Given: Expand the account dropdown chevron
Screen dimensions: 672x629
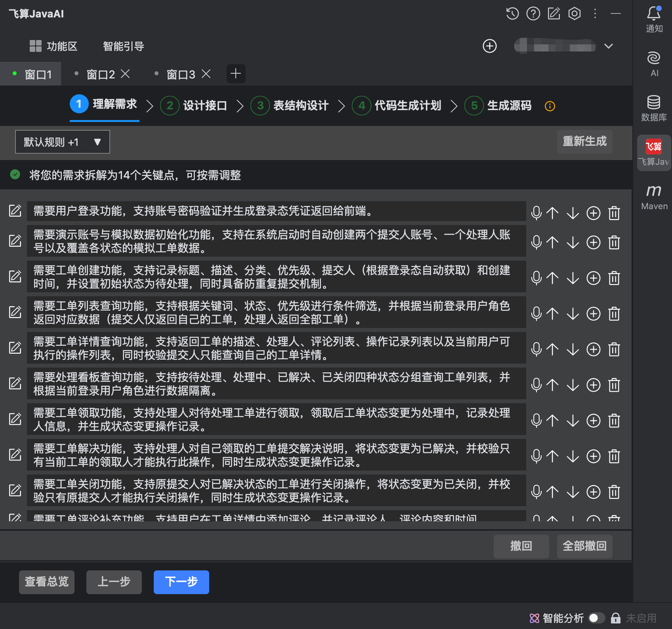Looking at the screenshot, I should pyautogui.click(x=608, y=46).
